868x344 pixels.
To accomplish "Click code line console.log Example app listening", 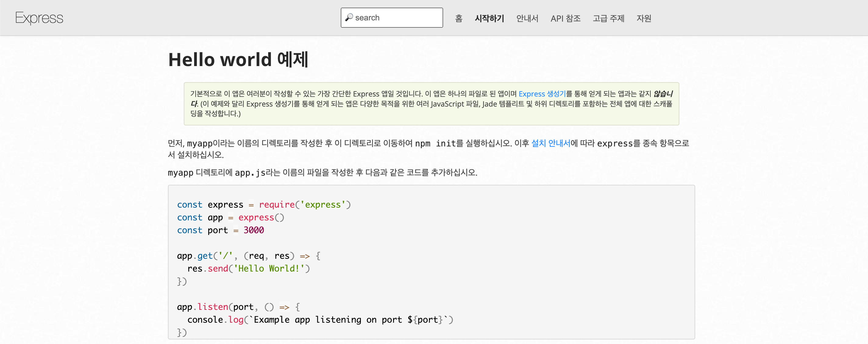I will tap(320, 320).
